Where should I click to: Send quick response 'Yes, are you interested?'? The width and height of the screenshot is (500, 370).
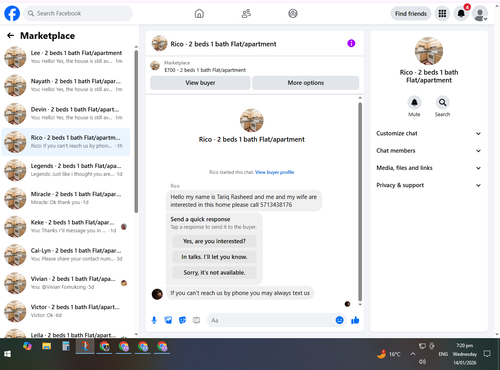pos(214,241)
